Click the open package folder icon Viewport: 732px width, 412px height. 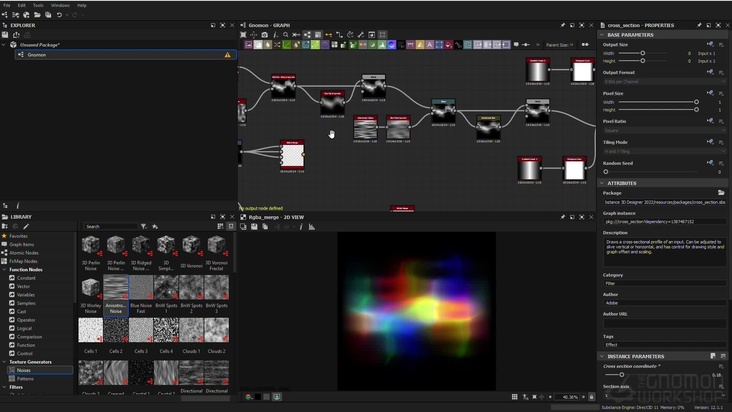click(x=37, y=15)
